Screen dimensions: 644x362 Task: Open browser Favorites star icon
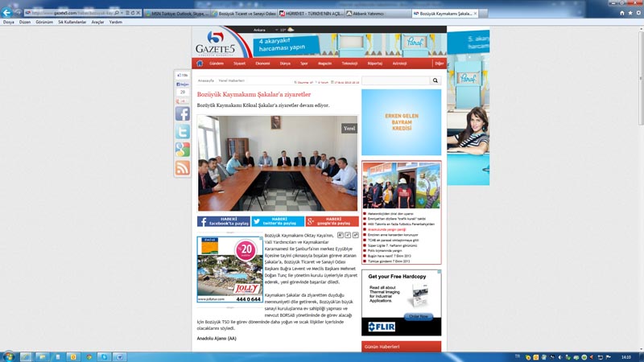point(630,13)
